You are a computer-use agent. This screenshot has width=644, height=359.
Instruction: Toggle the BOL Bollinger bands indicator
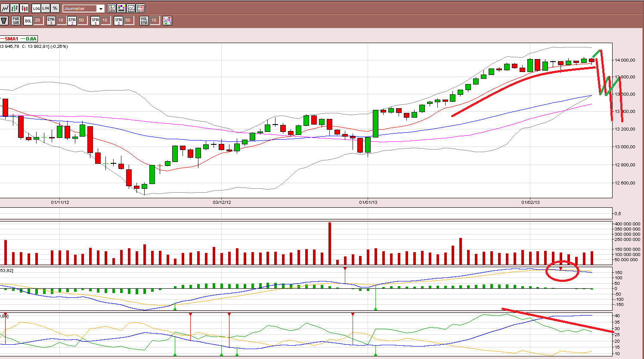tap(28, 20)
